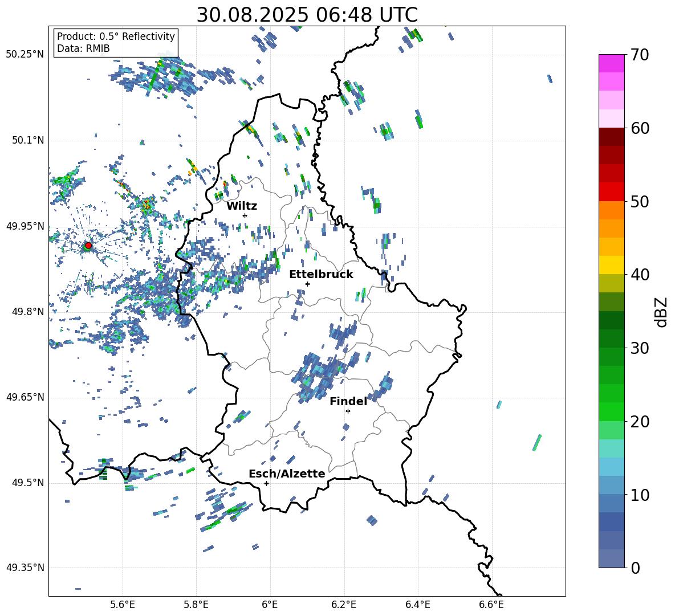
Task: Click the Findel city label
Action: pos(348,401)
